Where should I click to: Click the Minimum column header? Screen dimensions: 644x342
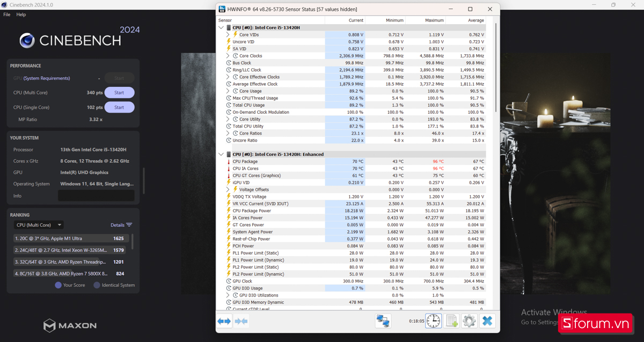pos(385,20)
